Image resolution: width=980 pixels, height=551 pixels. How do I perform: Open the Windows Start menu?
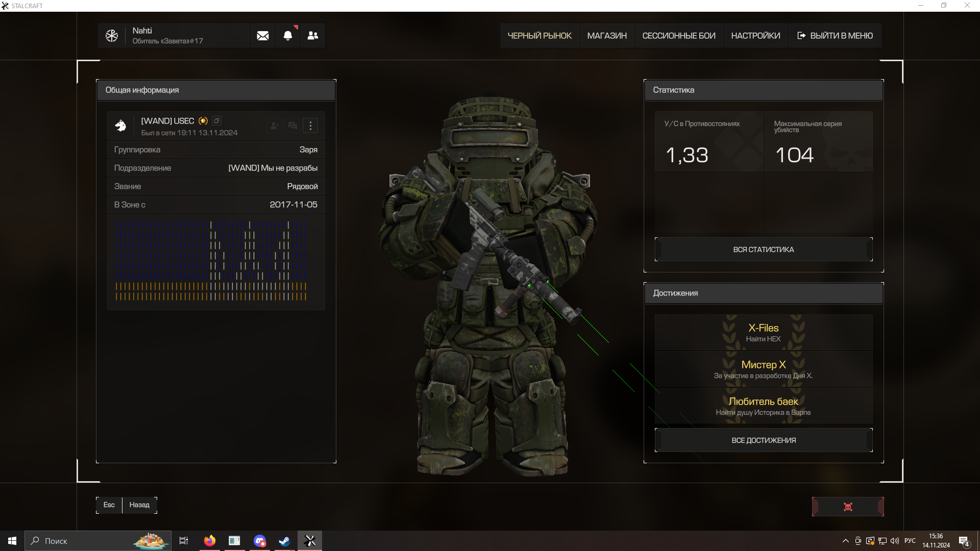12,541
